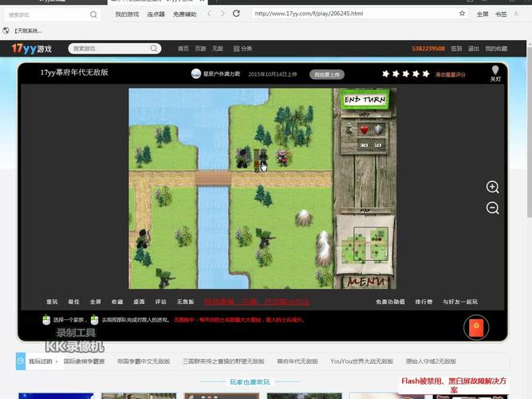The width and height of the screenshot is (532, 399).
Task: Click the third rating star
Action: (406, 73)
